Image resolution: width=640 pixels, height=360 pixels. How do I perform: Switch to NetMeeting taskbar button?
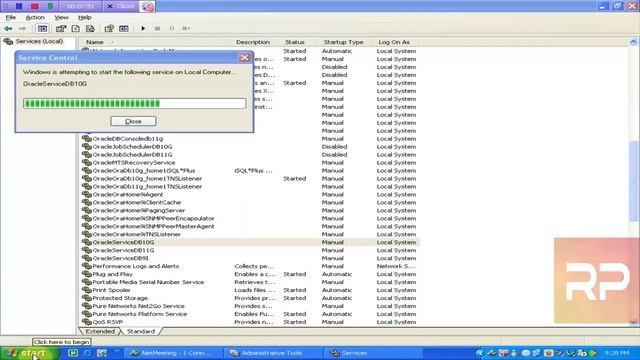(174, 353)
